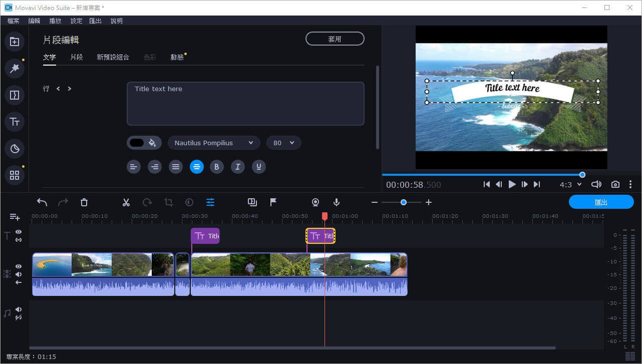Open the preview volume control
Screen dimensions: 642x364
point(596,184)
